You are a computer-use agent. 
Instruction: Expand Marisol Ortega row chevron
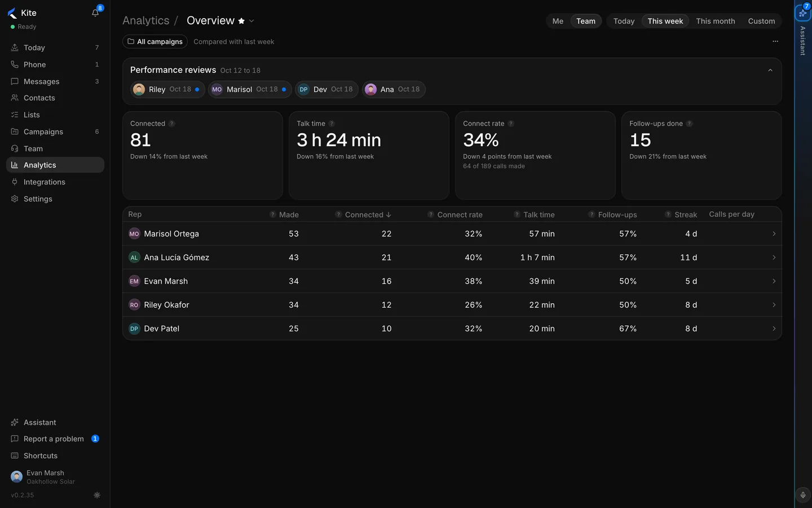tap(774, 234)
